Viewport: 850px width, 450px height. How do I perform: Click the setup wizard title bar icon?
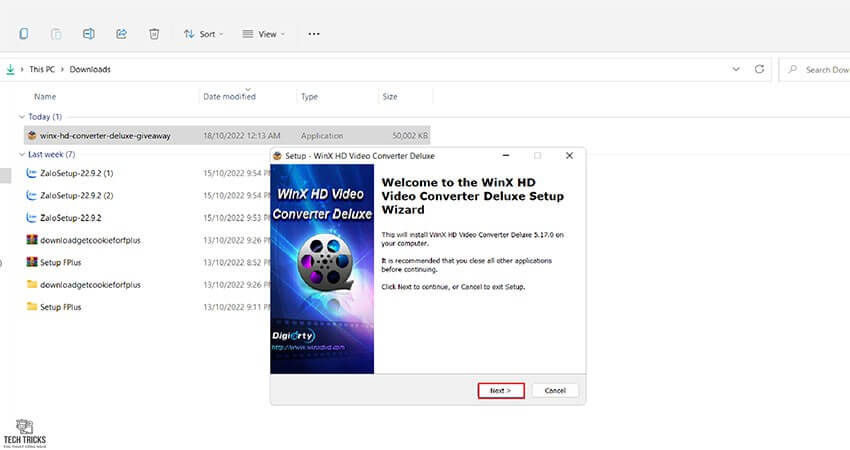tap(278, 156)
